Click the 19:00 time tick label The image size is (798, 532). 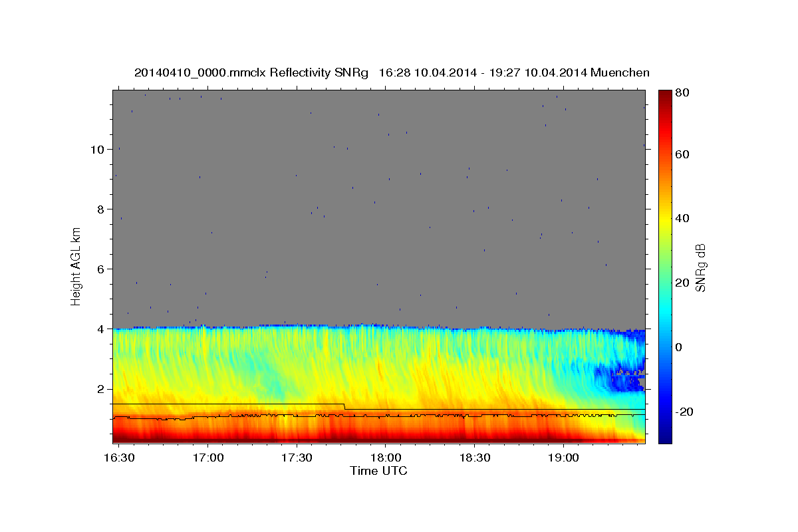pyautogui.click(x=564, y=458)
